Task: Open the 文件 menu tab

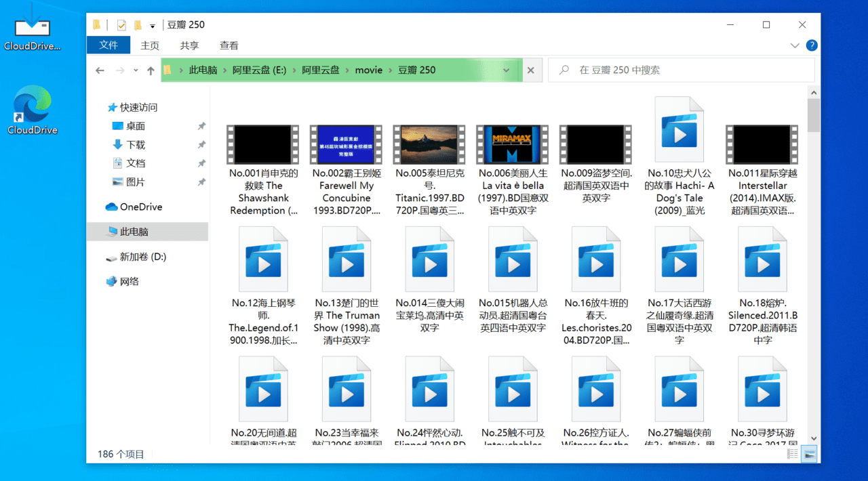Action: (x=108, y=45)
